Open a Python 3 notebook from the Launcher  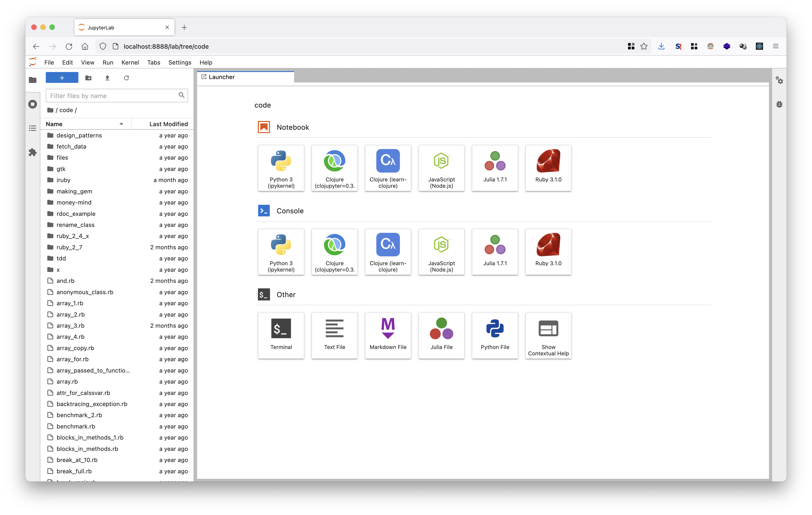pos(281,168)
